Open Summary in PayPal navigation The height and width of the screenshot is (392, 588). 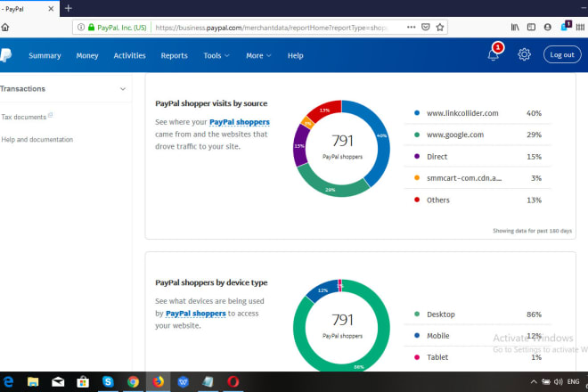pyautogui.click(x=45, y=55)
